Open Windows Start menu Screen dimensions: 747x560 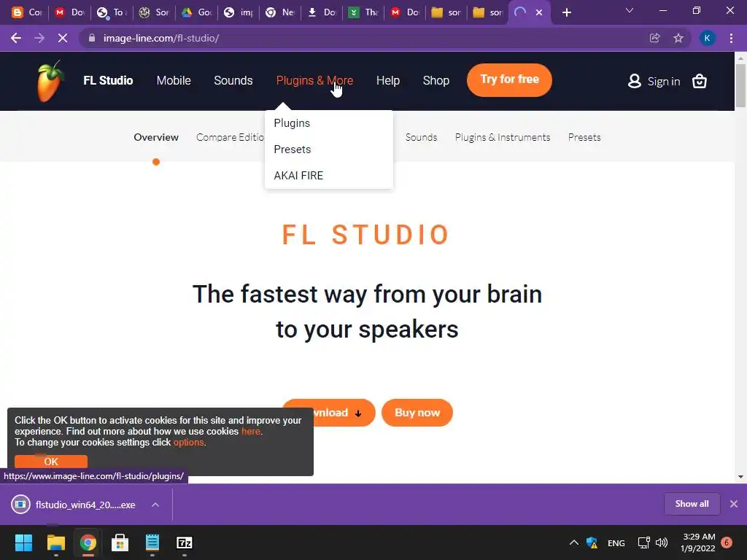pyautogui.click(x=23, y=542)
